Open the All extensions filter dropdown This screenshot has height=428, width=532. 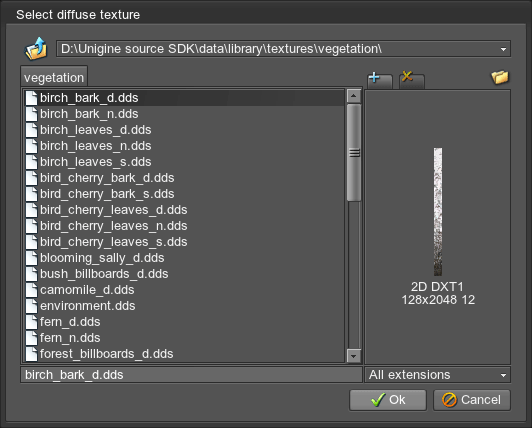(503, 375)
